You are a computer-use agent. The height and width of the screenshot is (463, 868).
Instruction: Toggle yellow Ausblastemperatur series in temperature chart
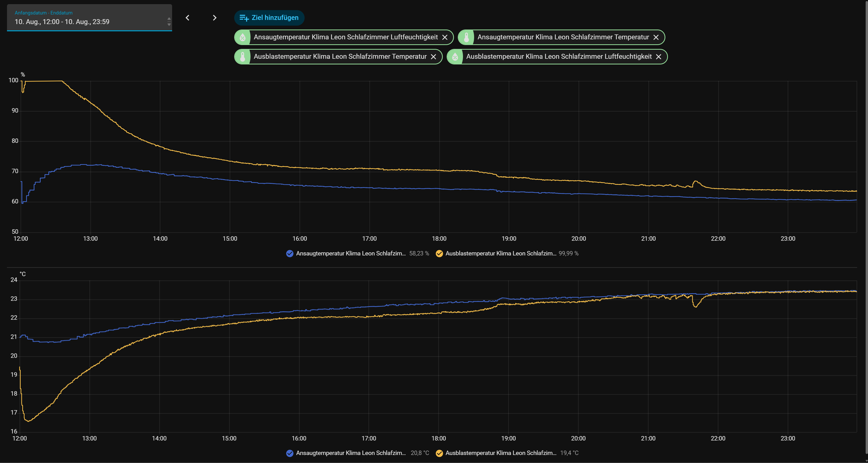coord(439,453)
